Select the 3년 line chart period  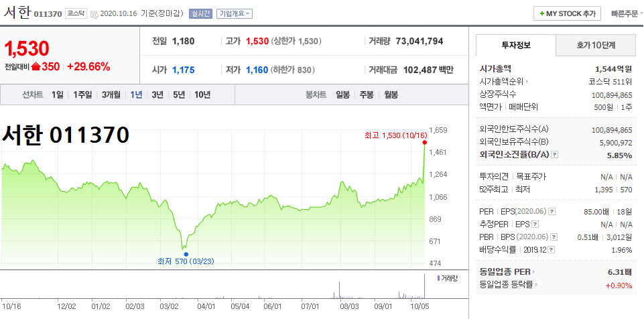pyautogui.click(x=157, y=95)
